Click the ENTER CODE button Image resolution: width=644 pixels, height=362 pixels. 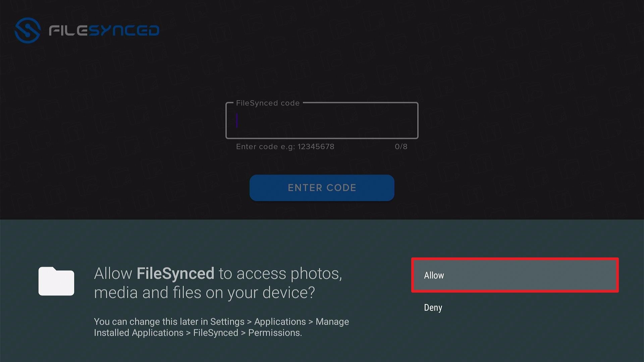tap(322, 188)
